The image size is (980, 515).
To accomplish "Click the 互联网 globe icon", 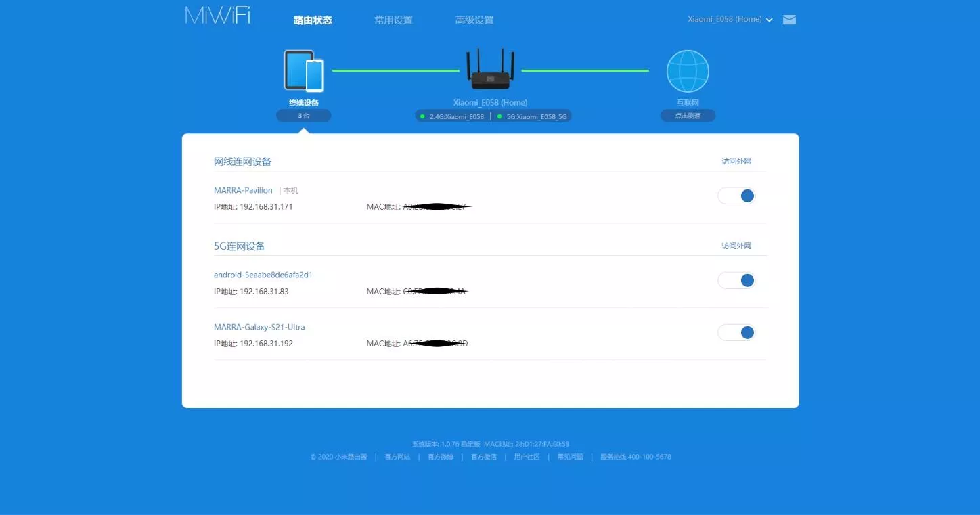I will pyautogui.click(x=688, y=71).
